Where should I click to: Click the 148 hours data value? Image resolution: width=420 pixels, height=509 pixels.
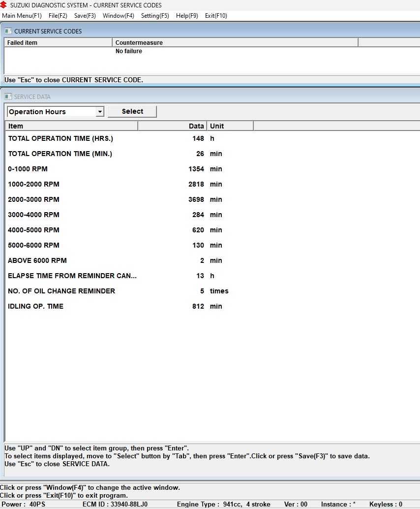click(198, 139)
